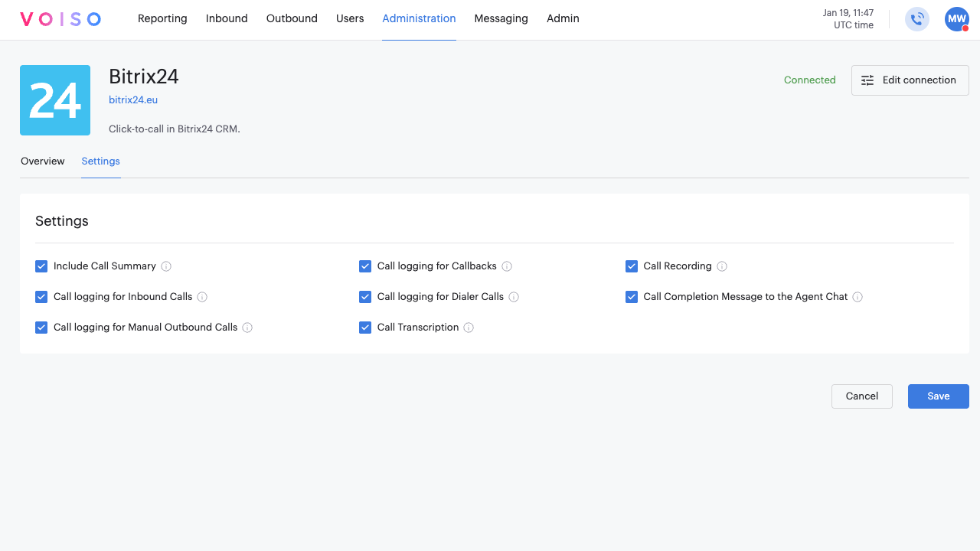Select the Messaging navigation item
The height and width of the screenshot is (551, 980).
501,18
